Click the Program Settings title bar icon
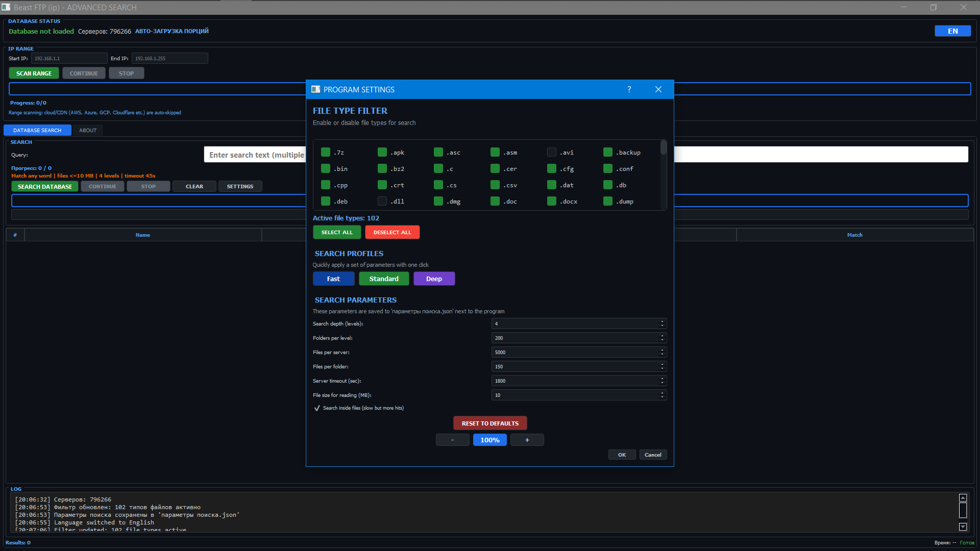This screenshot has width=980, height=551. click(x=315, y=89)
